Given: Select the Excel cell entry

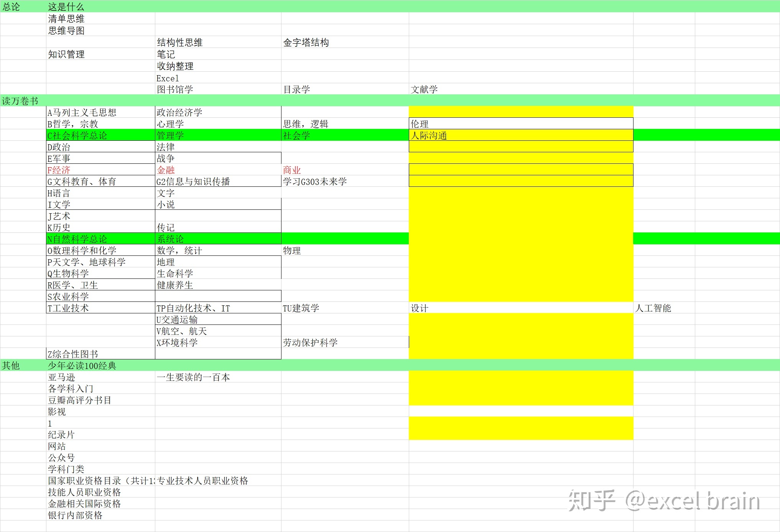Looking at the screenshot, I should (x=168, y=78).
